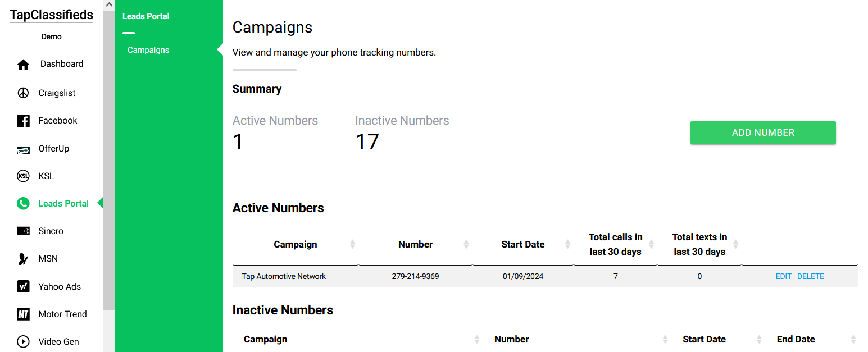Click the Yahoo Ads logo icon
The height and width of the screenshot is (352, 868).
click(x=23, y=286)
